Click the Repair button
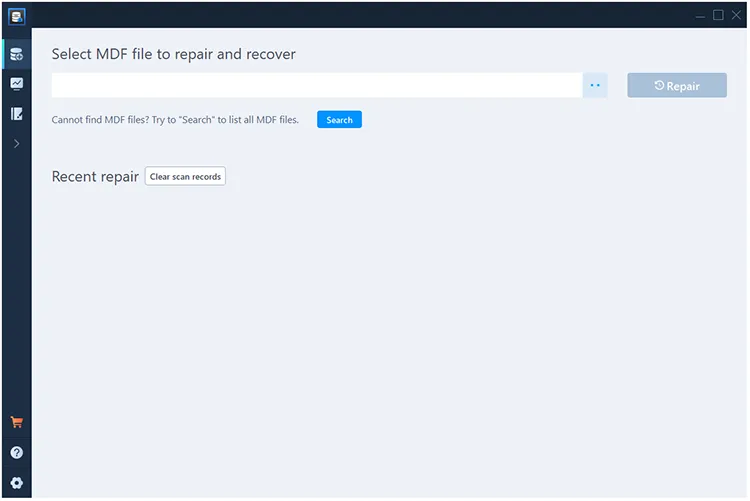This screenshot has width=750, height=501. pos(677,85)
